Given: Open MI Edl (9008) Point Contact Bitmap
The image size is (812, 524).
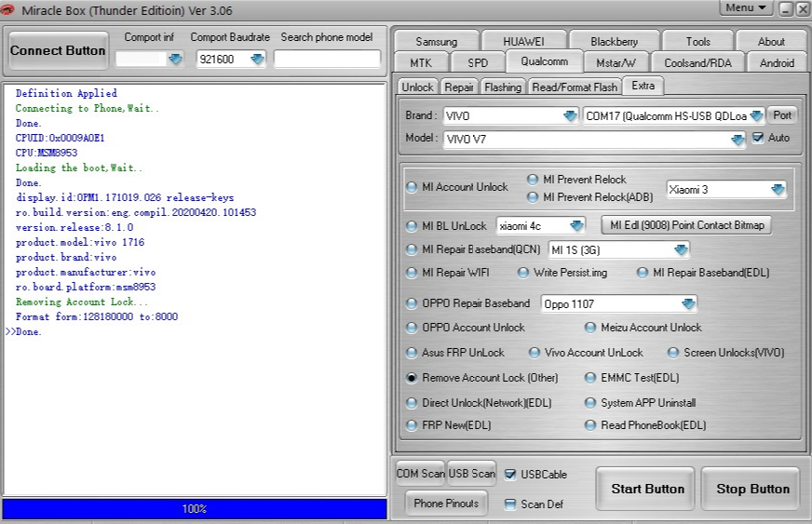Looking at the screenshot, I should 685,225.
